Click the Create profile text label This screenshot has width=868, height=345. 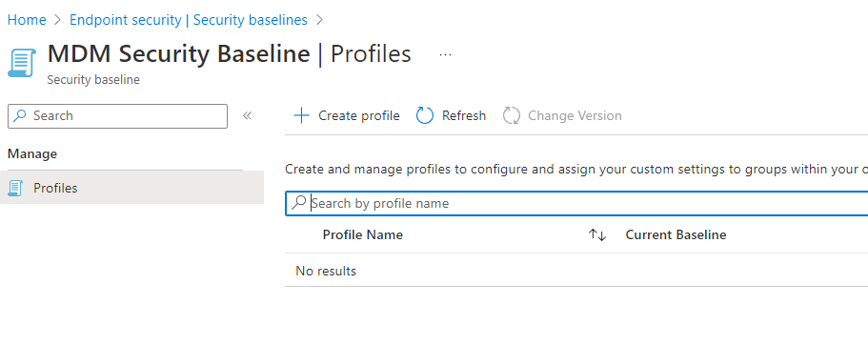click(358, 115)
